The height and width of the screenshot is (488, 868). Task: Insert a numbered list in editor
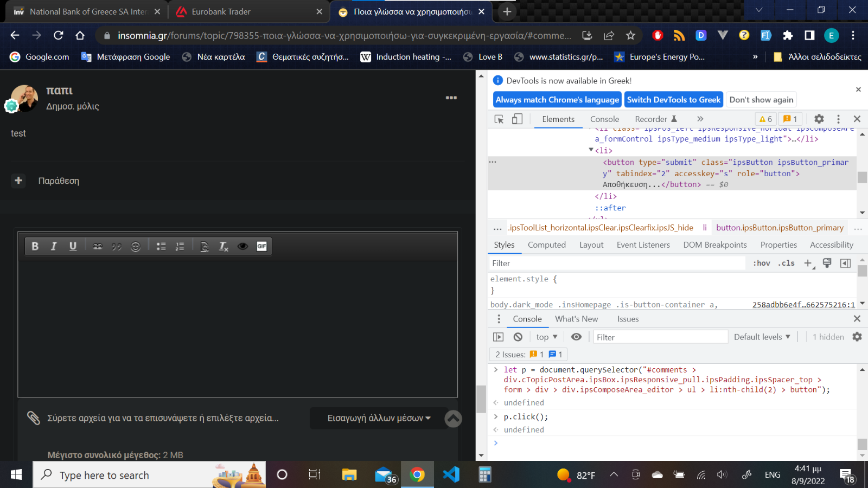(x=180, y=246)
